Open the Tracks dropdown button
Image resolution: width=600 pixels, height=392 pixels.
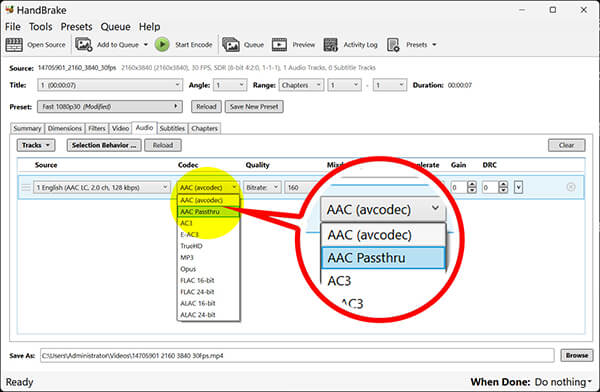click(x=36, y=145)
